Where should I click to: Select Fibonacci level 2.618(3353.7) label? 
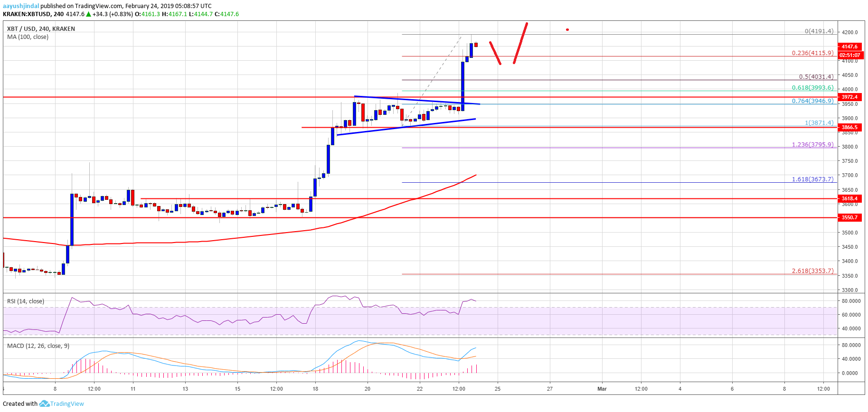point(812,271)
